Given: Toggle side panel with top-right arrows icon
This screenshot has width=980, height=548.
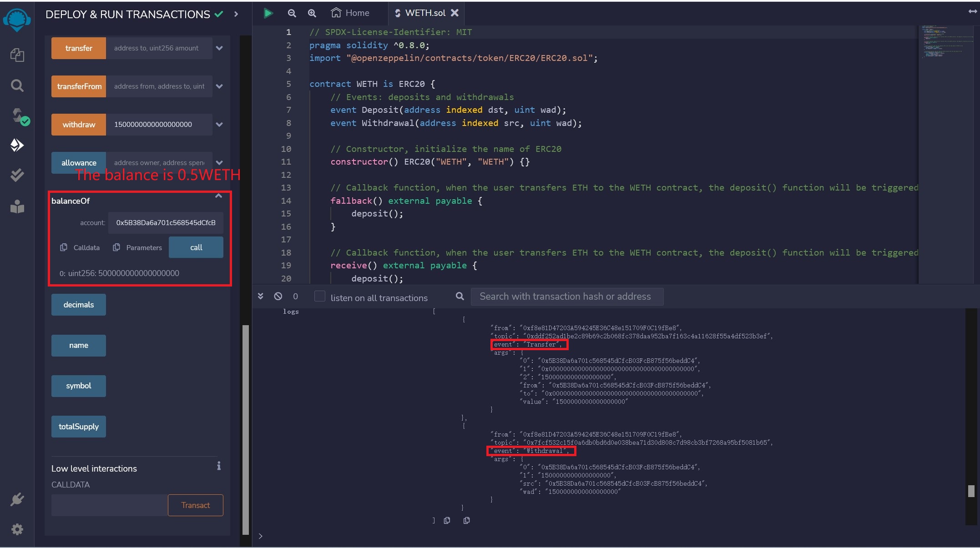Looking at the screenshot, I should click(x=972, y=12).
